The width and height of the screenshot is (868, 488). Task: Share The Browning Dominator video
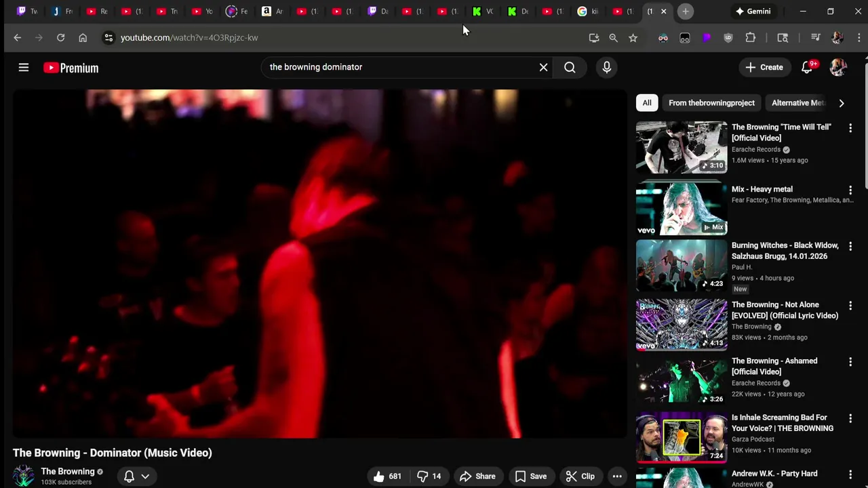[x=477, y=476]
